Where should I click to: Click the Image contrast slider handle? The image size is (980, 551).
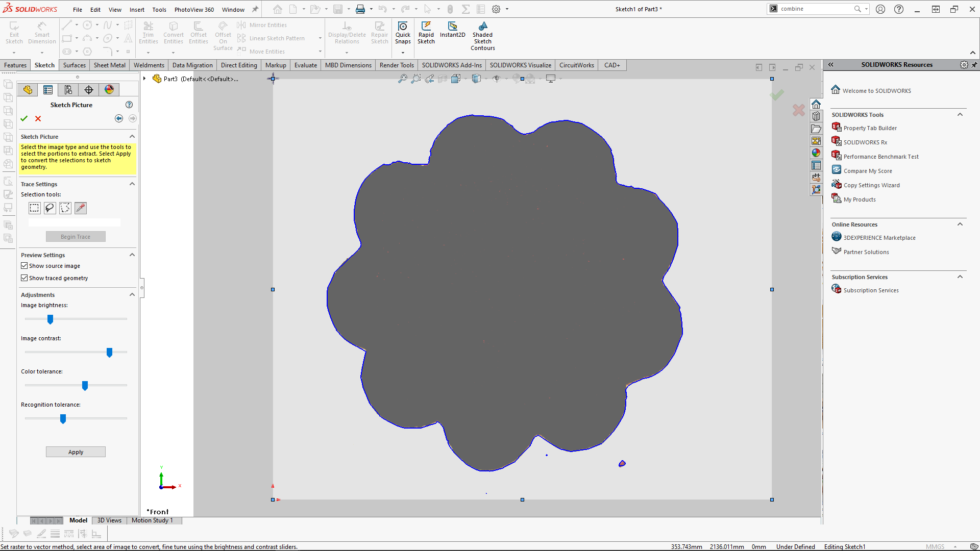coord(109,353)
